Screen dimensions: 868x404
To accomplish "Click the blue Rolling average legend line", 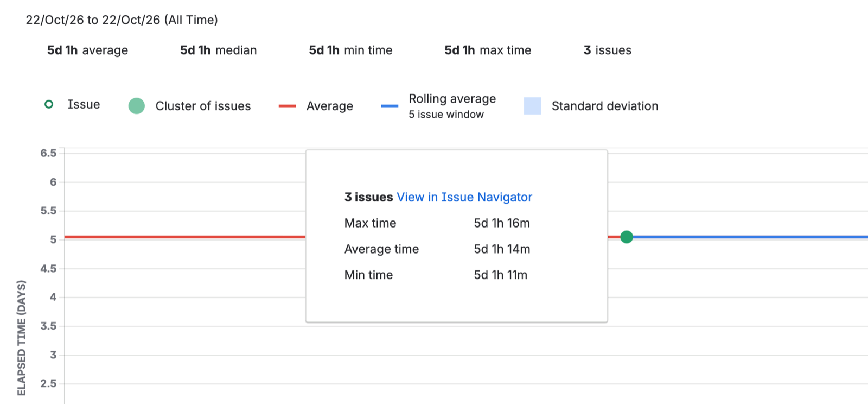I will pyautogui.click(x=390, y=106).
